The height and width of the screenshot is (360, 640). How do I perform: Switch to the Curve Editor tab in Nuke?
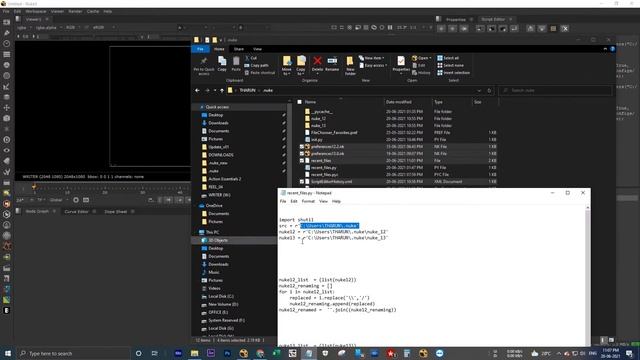pyautogui.click(x=76, y=211)
